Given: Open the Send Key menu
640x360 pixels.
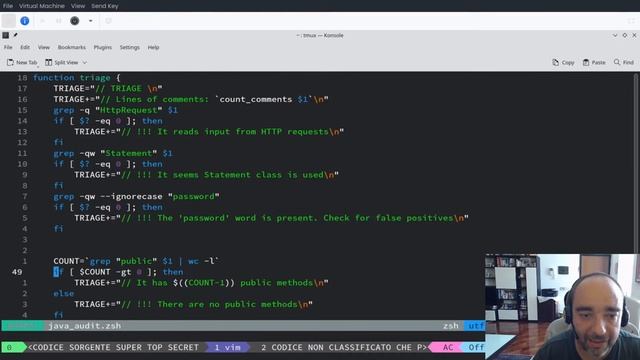Looking at the screenshot, I should pyautogui.click(x=105, y=6).
